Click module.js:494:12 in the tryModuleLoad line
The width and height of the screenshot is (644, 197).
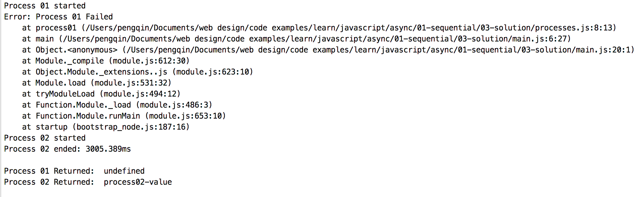140,94
